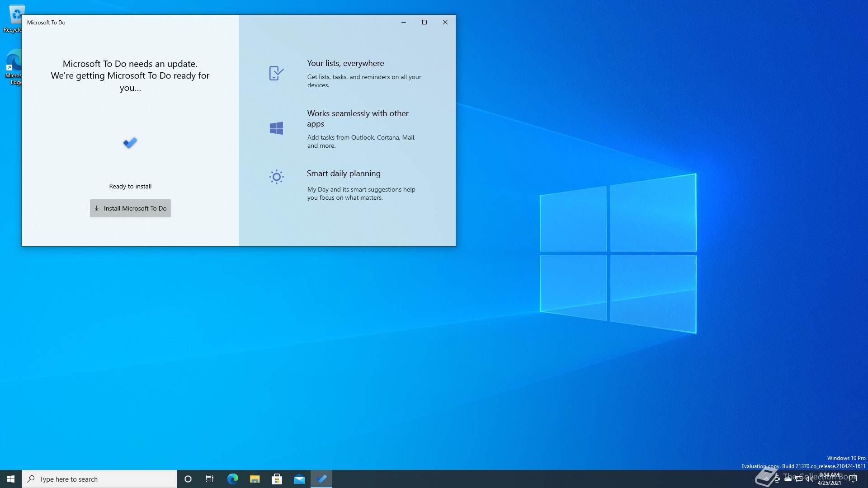Click the phone checklist icon beside Your lists
This screenshot has width=868, height=488.
[x=276, y=73]
